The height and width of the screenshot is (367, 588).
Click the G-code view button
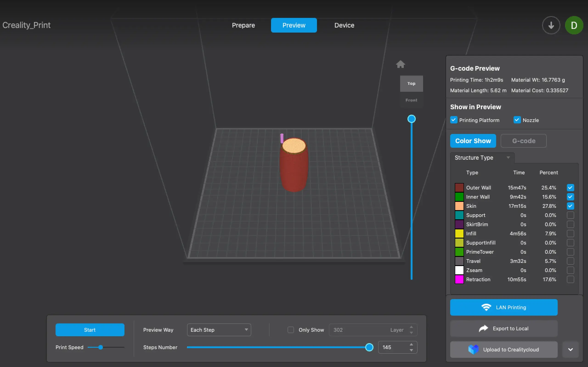click(x=523, y=141)
